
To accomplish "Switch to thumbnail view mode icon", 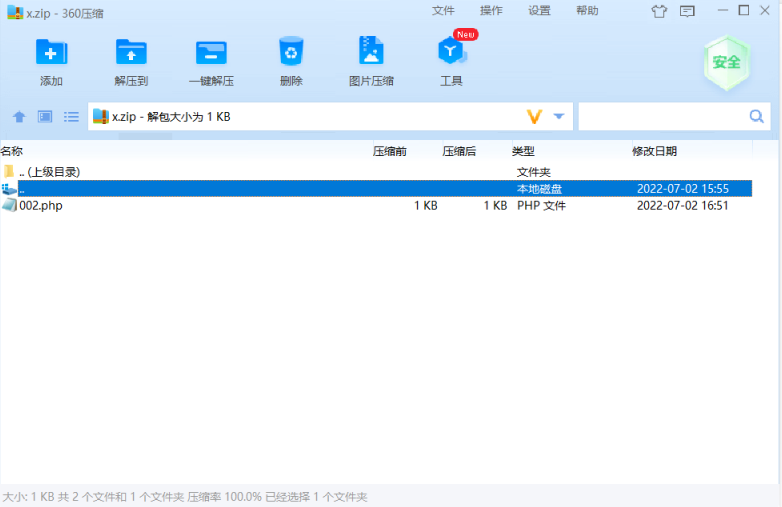I will (x=45, y=117).
